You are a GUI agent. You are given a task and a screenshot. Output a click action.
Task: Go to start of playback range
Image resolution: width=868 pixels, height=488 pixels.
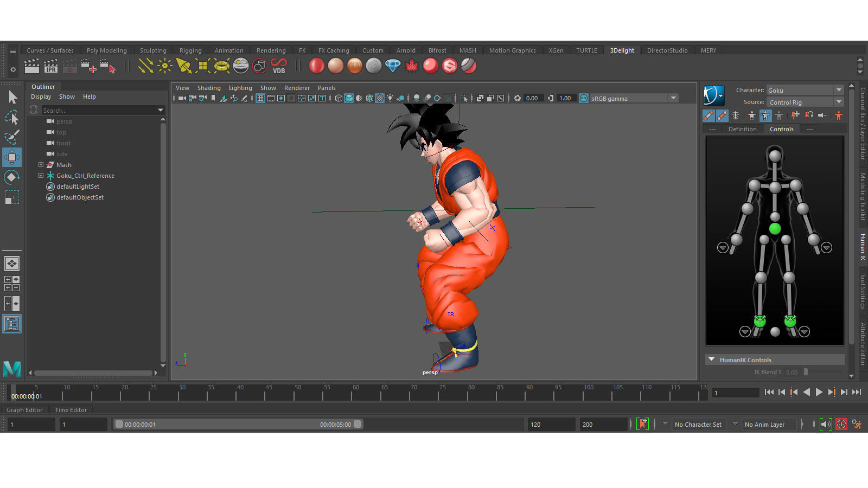coord(769,392)
